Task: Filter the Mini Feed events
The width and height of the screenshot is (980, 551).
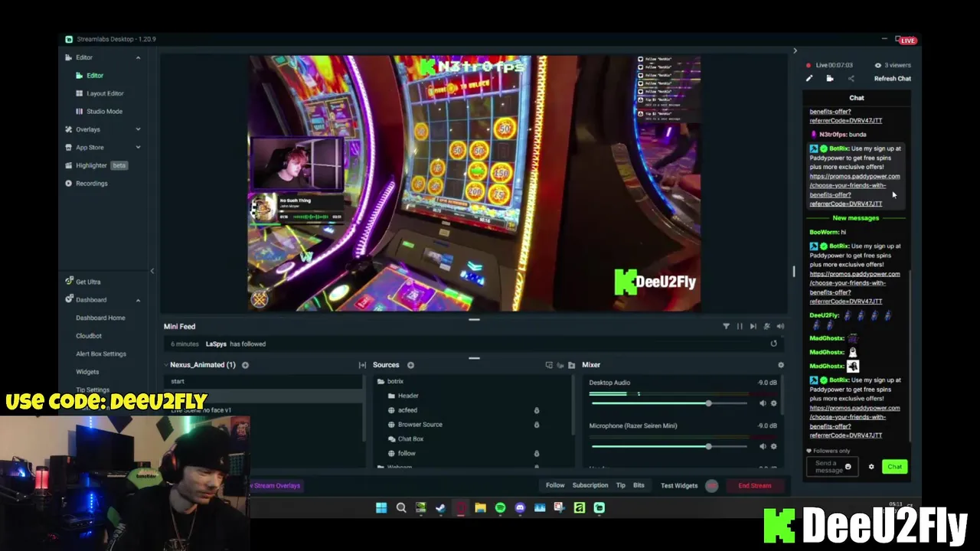Action: coord(726,327)
